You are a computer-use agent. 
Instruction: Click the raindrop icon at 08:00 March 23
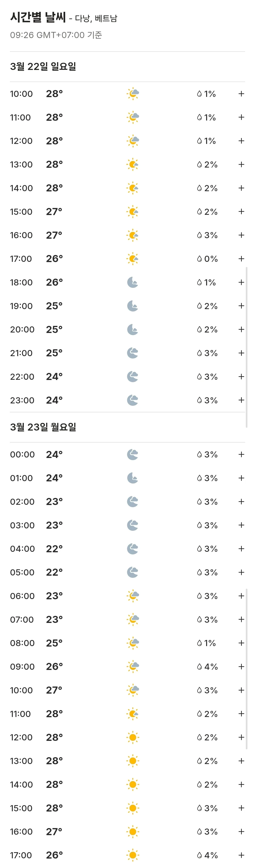[x=199, y=643]
